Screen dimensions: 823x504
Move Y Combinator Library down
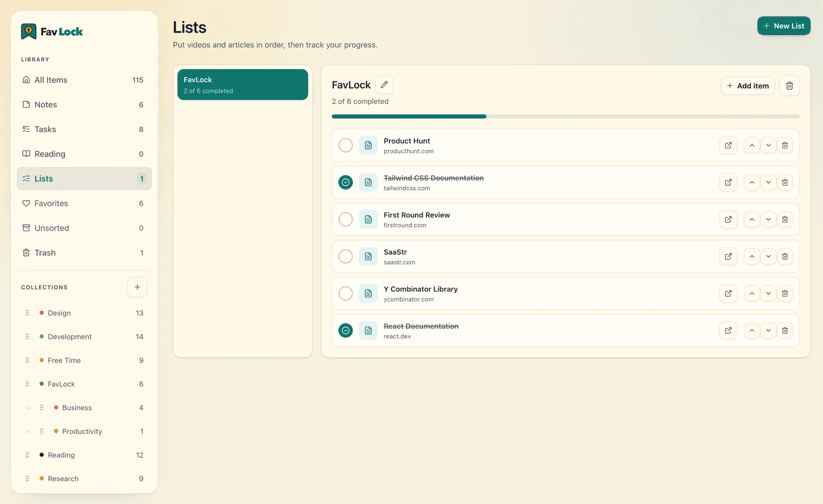point(768,293)
